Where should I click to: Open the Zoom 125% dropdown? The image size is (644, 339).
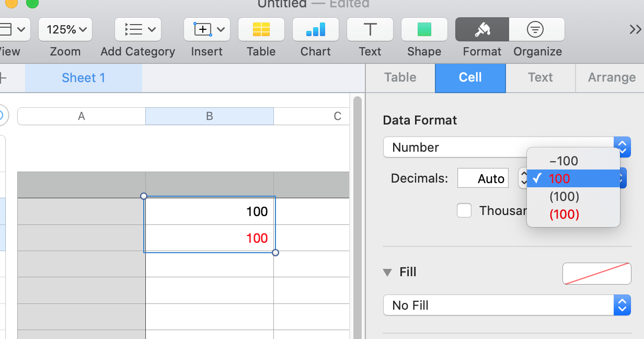(65, 29)
